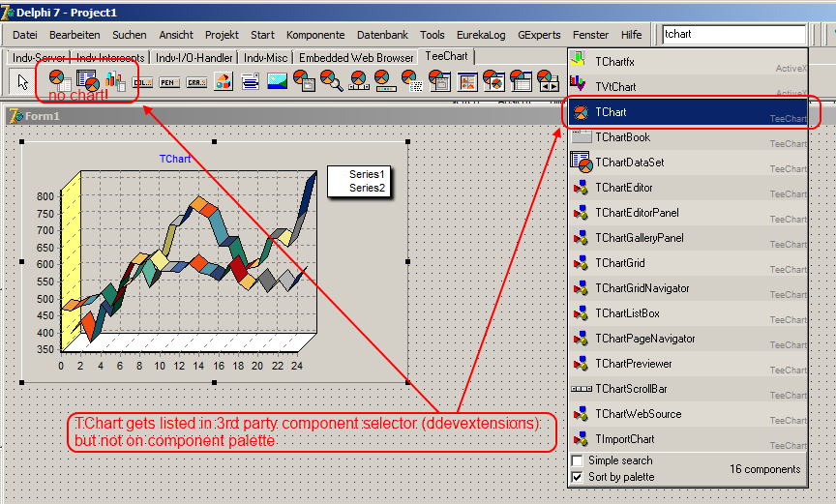Choose TChartScrollBar from the component list

tap(688, 389)
